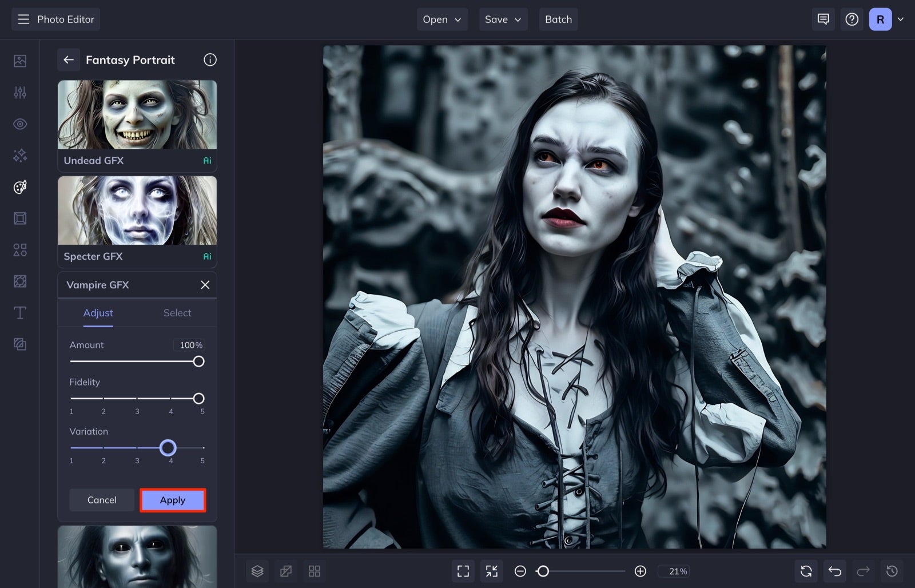Click the fit-to-screen icon below canvas
The image size is (915, 588).
463,570
